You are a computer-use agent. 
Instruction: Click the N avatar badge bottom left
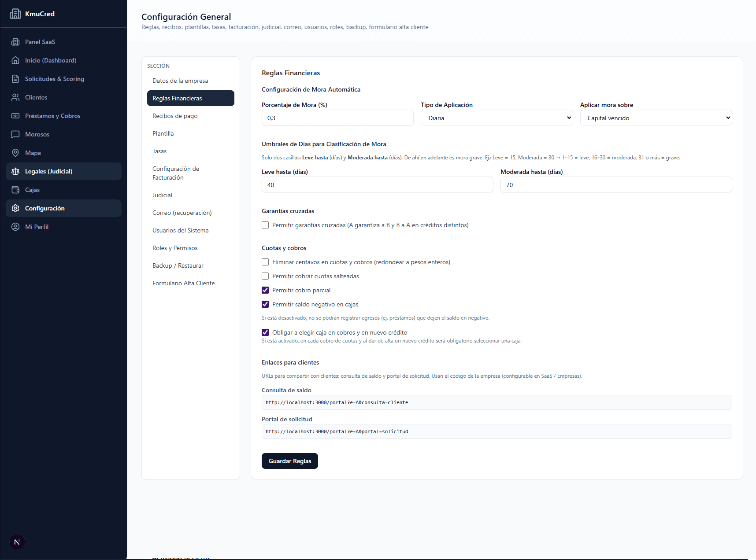click(x=17, y=542)
